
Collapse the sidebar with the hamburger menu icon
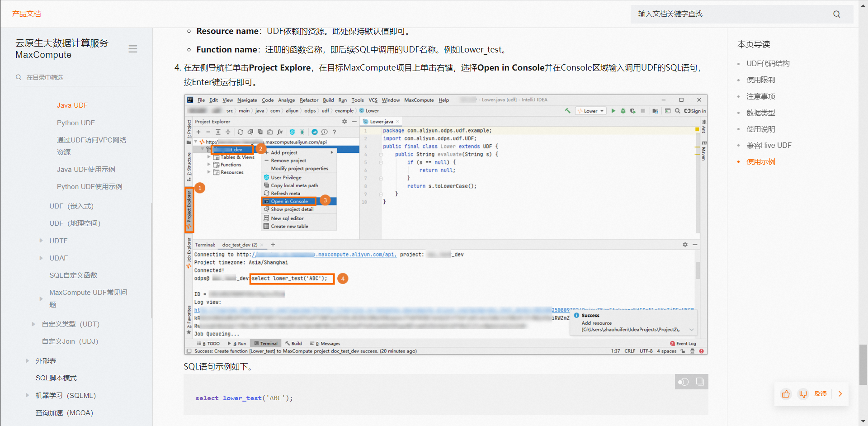pyautogui.click(x=132, y=49)
